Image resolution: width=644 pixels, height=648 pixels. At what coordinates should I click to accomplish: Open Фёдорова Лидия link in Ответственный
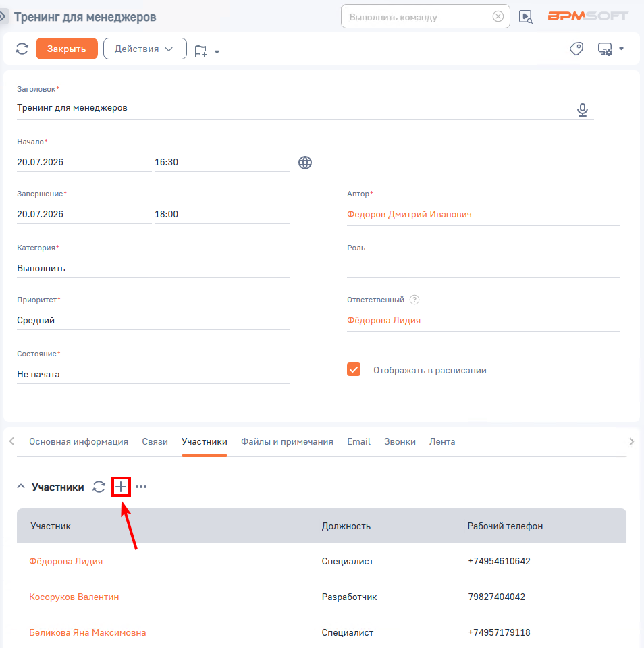[383, 320]
